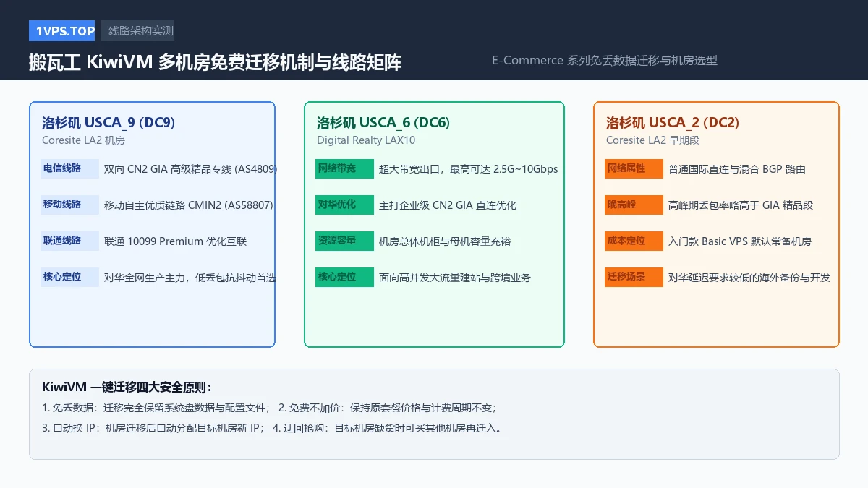Click principle 2 免费不加价 text
Screen dimensions: 868x488
click(388, 408)
